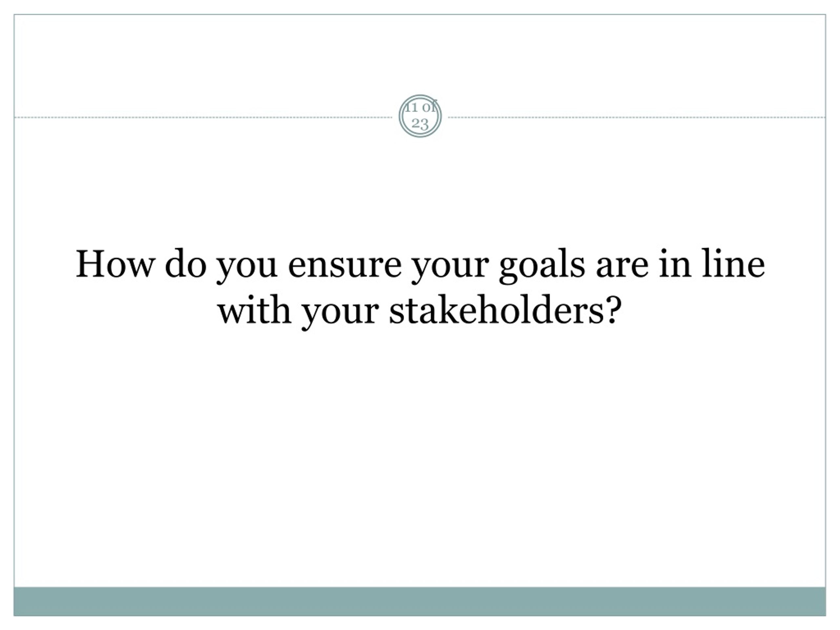
Task: Click the number '23' inside the circle
Action: pos(420,124)
